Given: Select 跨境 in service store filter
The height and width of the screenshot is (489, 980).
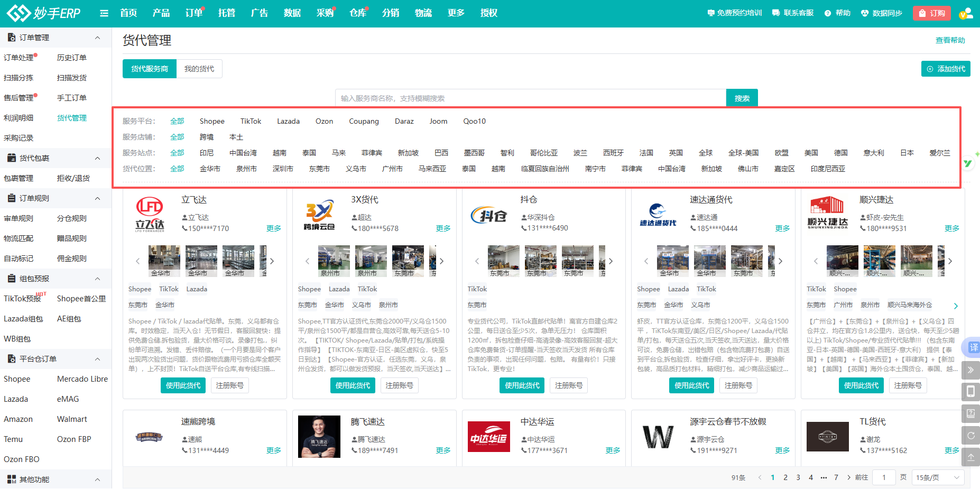Looking at the screenshot, I should click(207, 137).
